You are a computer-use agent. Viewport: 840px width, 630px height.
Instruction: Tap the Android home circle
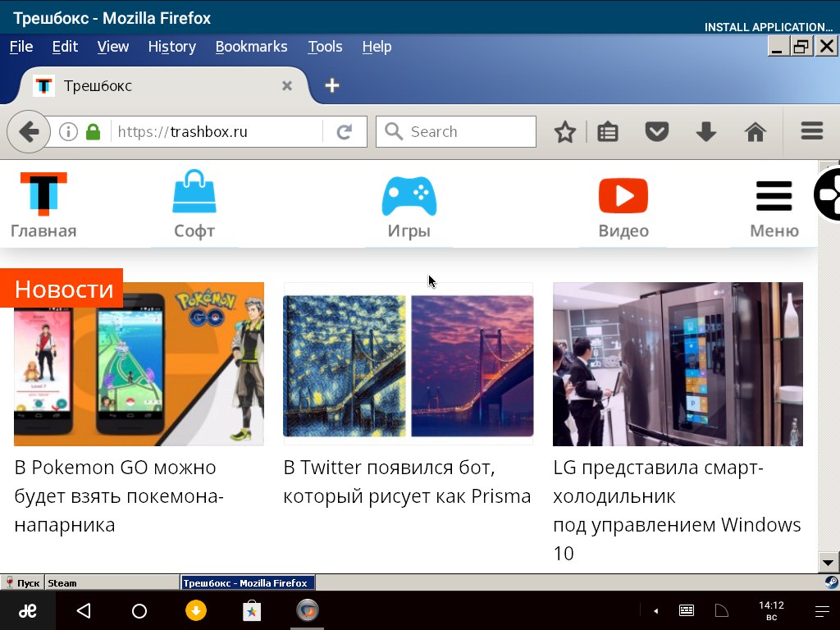139,610
